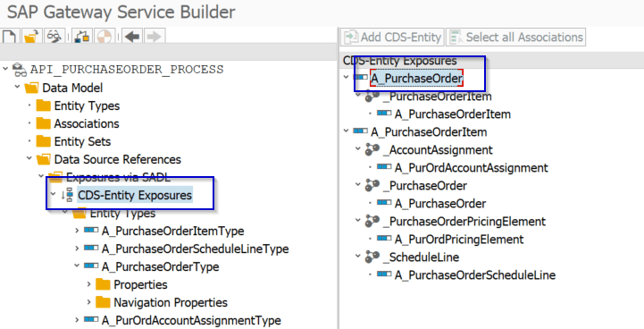This screenshot has width=644, height=329.
Task: Expand the A_PurOrdAccountAssignmentType node
Action: (77, 320)
